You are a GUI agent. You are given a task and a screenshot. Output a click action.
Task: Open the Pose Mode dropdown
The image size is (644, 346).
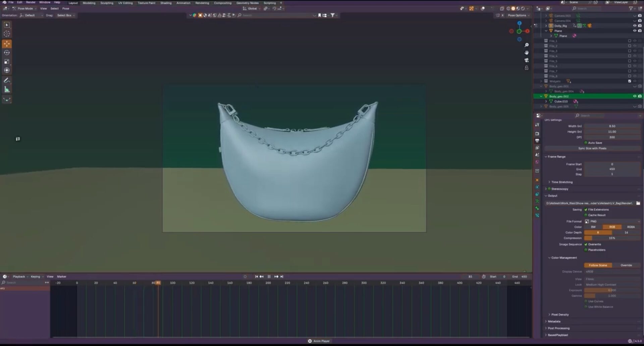pos(25,8)
